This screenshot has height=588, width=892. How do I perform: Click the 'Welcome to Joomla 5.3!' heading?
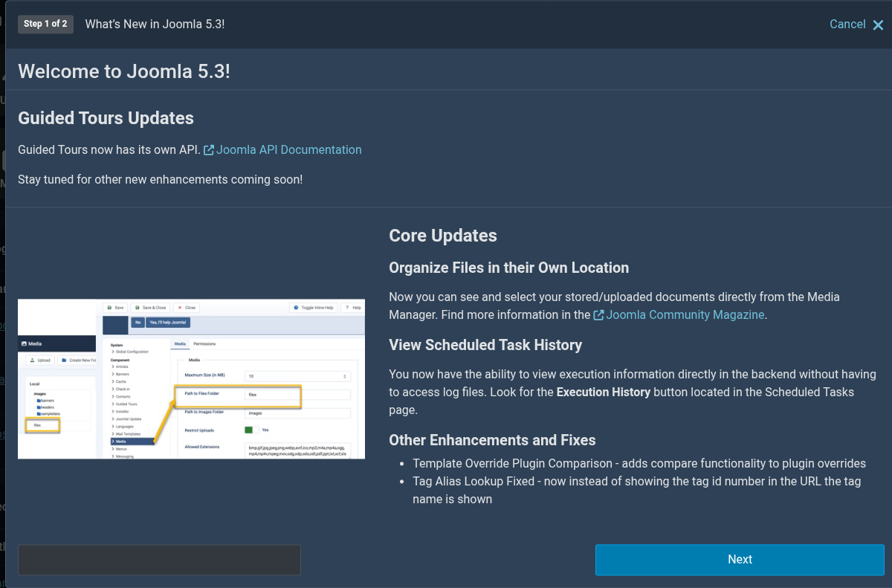pyautogui.click(x=124, y=71)
